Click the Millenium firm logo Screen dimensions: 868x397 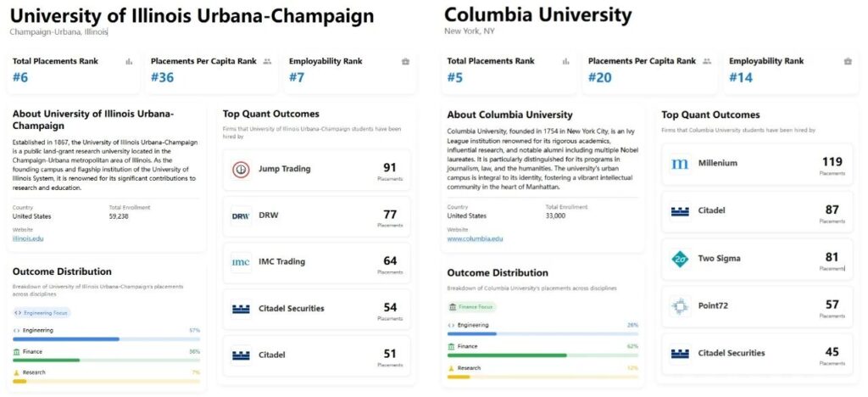coord(680,164)
